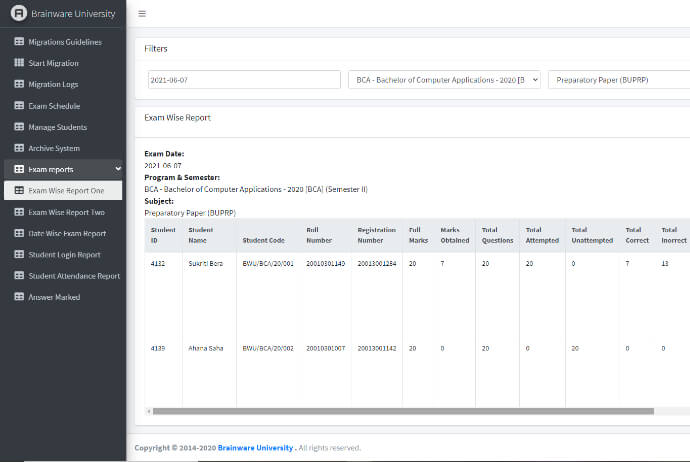Open Exam Wise Report Two
Image resolution: width=690 pixels, height=462 pixels.
coord(66,212)
